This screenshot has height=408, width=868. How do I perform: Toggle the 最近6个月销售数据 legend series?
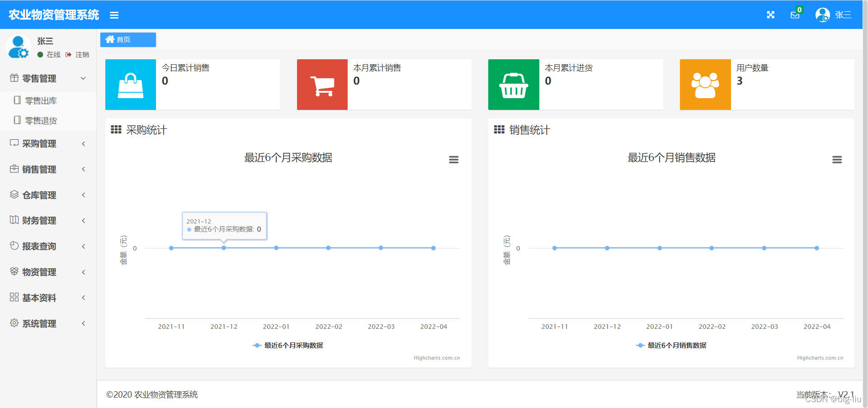pyautogui.click(x=671, y=346)
